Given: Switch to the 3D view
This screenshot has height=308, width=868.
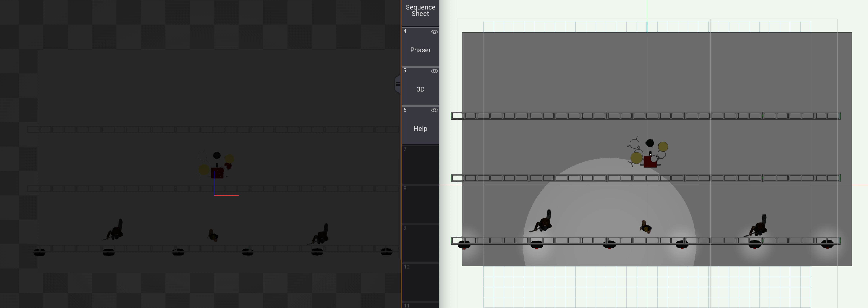Looking at the screenshot, I should [x=420, y=89].
